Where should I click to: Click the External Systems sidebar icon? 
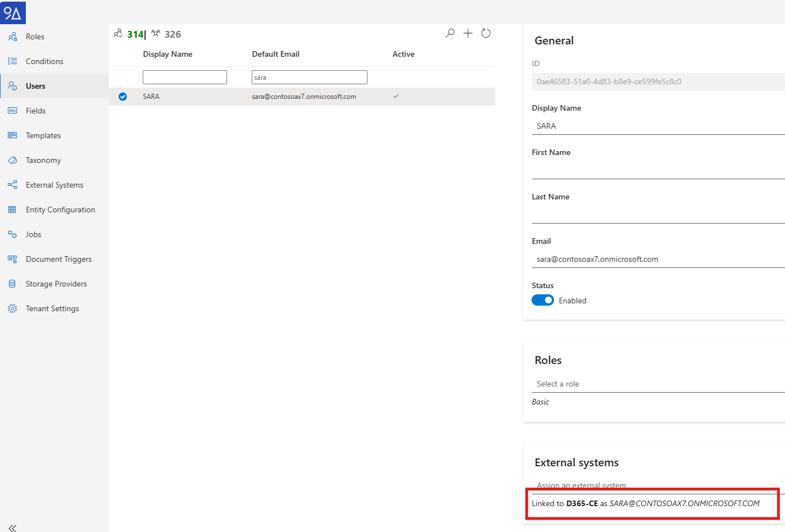click(x=12, y=185)
